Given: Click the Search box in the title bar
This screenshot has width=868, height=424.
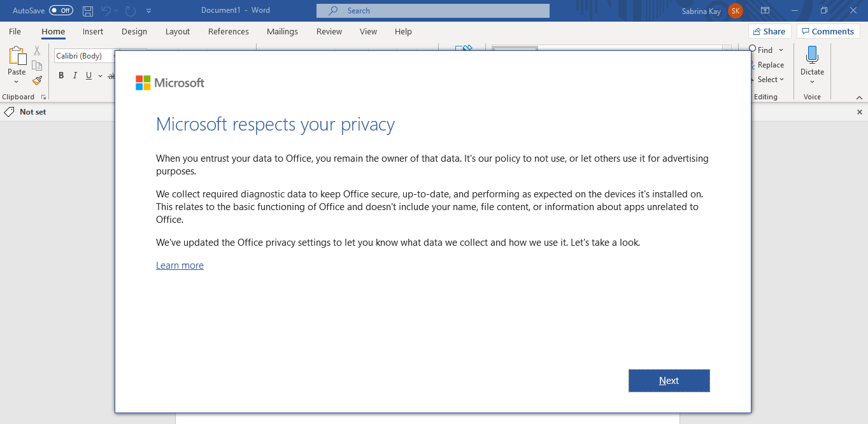Looking at the screenshot, I should click(433, 10).
